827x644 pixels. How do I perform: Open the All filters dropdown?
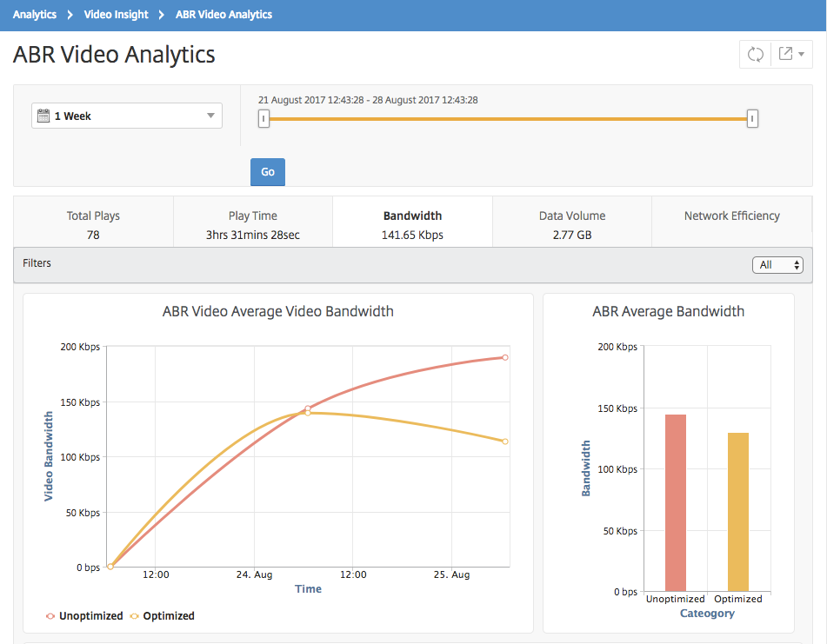pyautogui.click(x=777, y=264)
